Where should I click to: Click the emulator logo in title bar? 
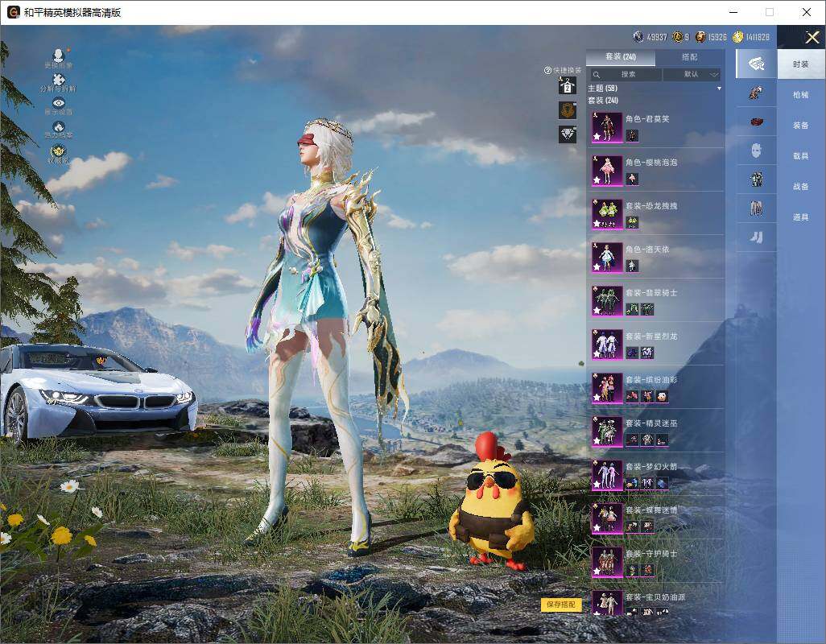click(13, 12)
